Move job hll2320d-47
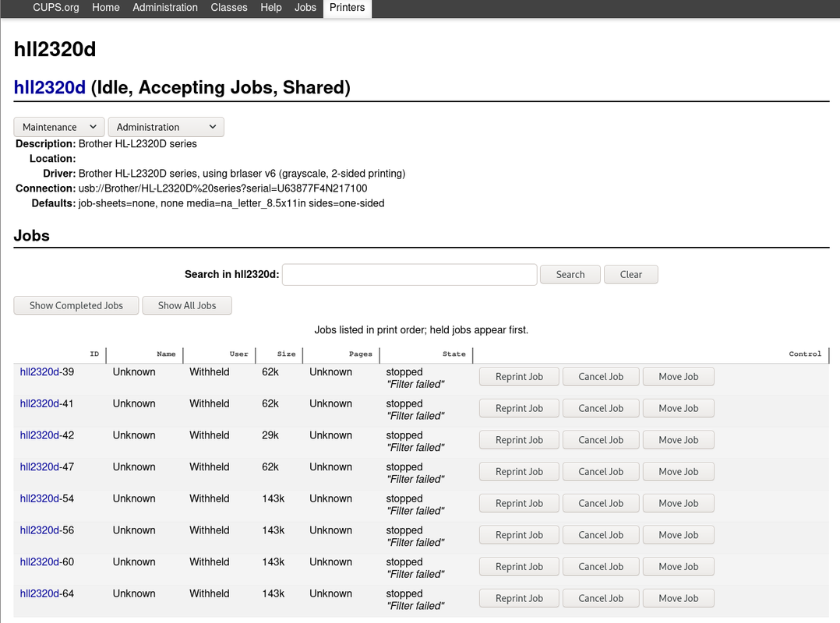The image size is (840, 623). (x=678, y=471)
